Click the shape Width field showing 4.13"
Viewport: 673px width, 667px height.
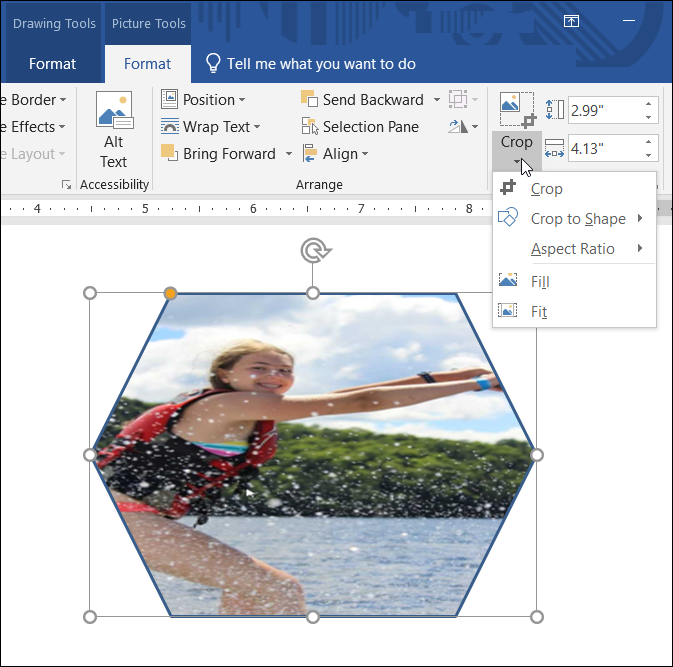click(605, 149)
